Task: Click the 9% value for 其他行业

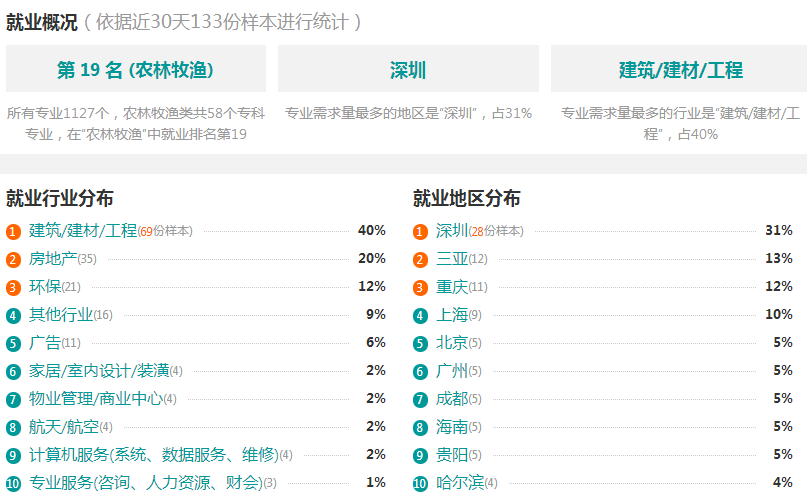Action: (x=376, y=314)
